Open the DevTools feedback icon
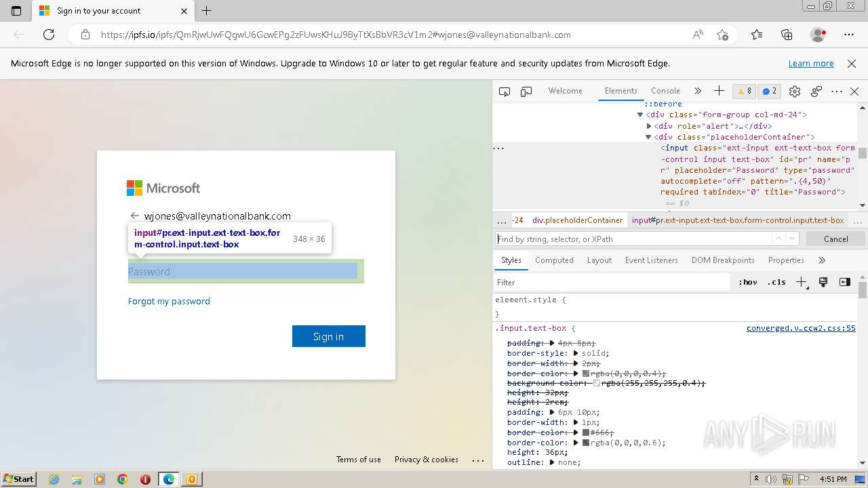Screen dimensions: 868x488 (x=816, y=91)
